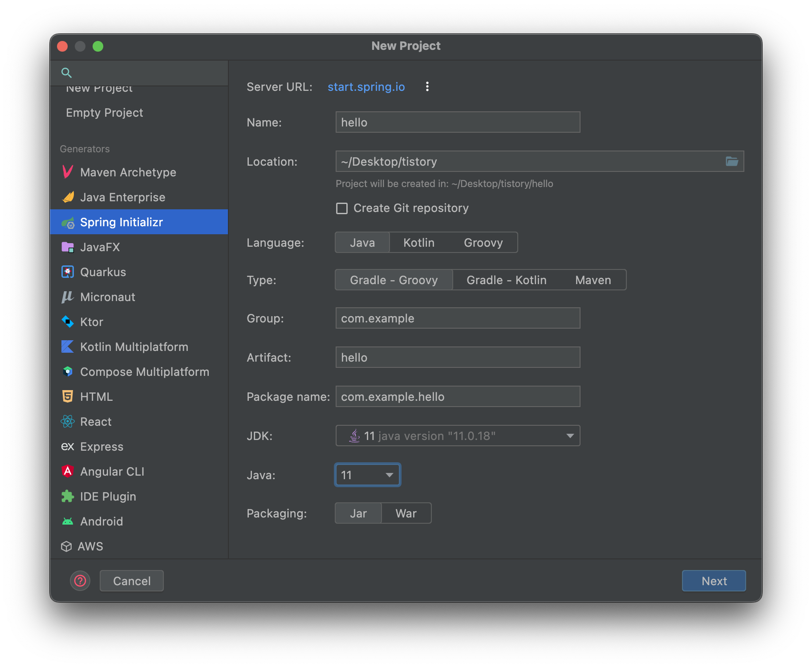
Task: Click the Micronaut mu icon
Action: (68, 297)
